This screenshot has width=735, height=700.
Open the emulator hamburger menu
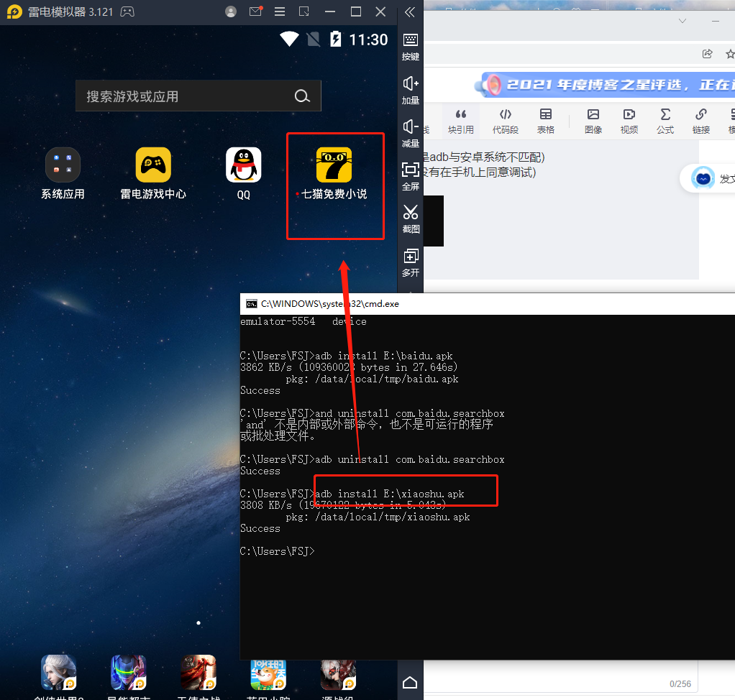click(280, 11)
